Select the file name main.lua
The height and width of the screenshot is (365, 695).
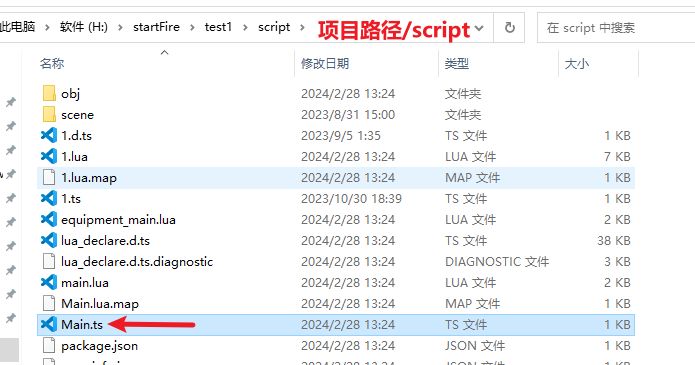point(85,283)
